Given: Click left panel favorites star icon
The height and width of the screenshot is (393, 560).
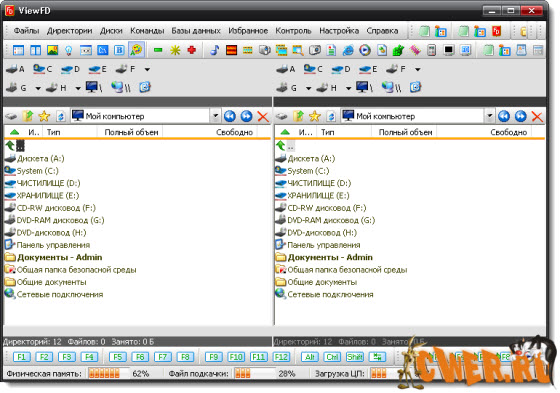Looking at the screenshot, I should 44,116.
